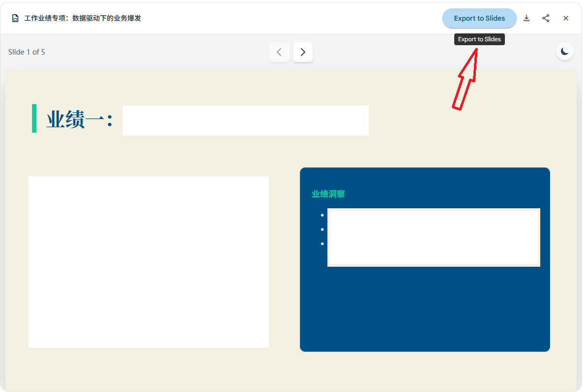Go to the next slide with right chevron

click(303, 52)
